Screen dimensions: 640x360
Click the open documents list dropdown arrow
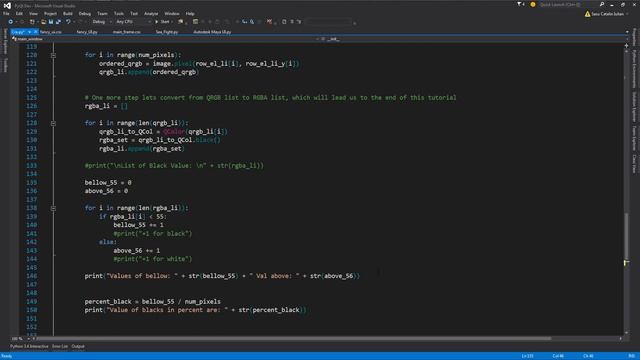point(627,32)
